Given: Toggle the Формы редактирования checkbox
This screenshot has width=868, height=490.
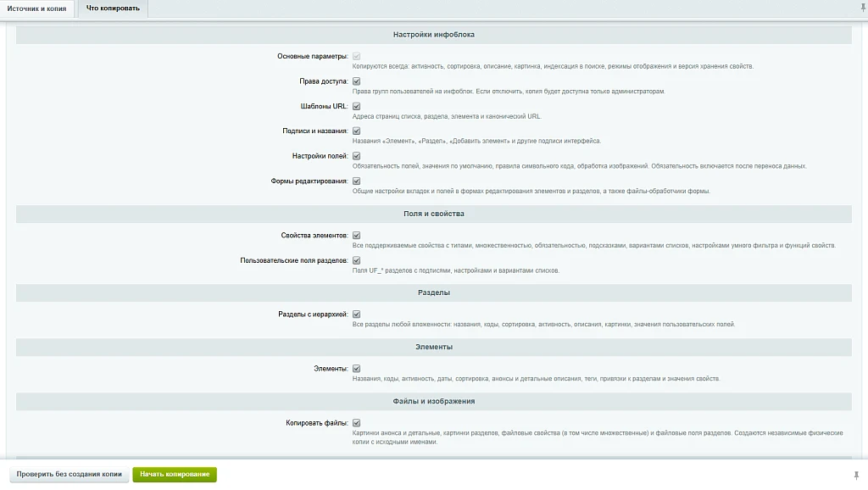Looking at the screenshot, I should (357, 181).
